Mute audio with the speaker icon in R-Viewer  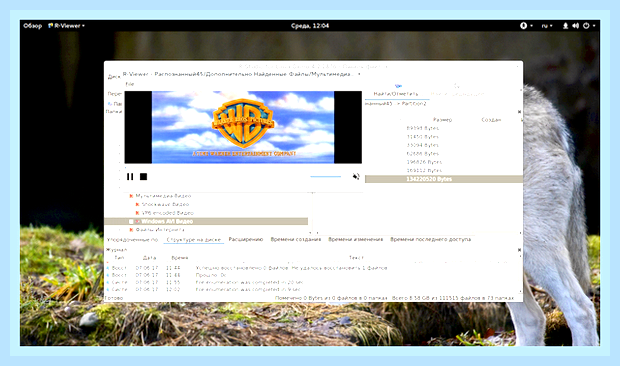pyautogui.click(x=356, y=177)
